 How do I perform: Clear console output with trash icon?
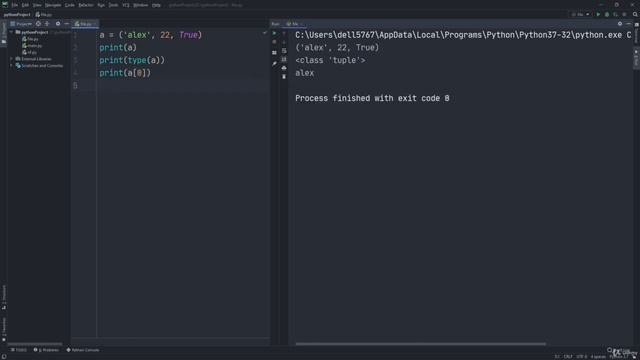pos(284,77)
